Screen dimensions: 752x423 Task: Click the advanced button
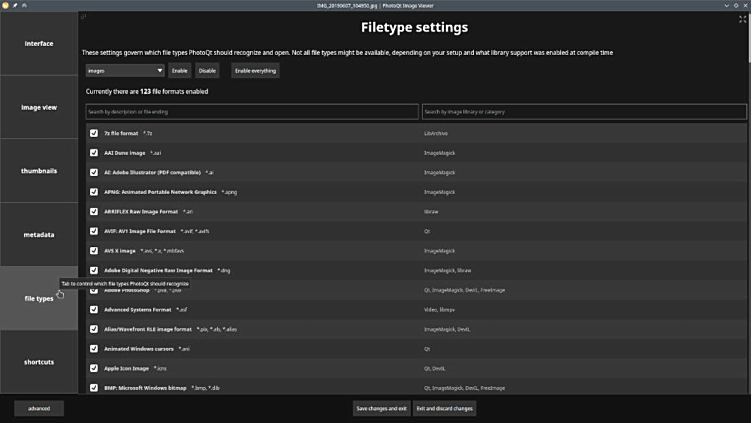tap(39, 408)
